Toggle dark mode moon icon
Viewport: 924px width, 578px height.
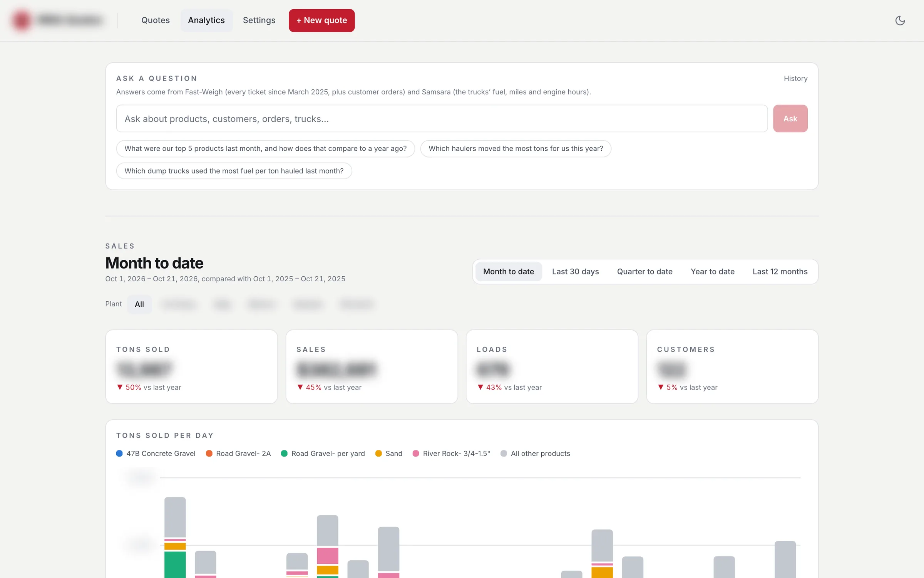coord(900,20)
